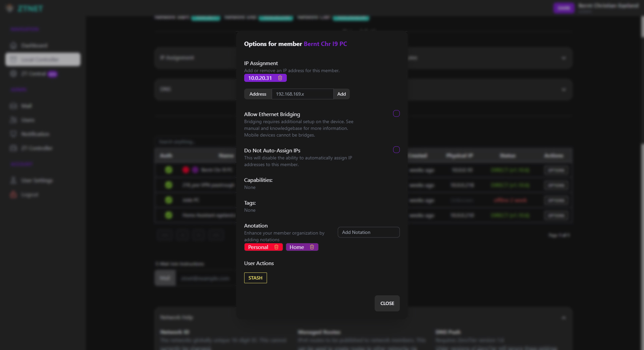Click the Logout icon at sidebar bottom

(13, 195)
